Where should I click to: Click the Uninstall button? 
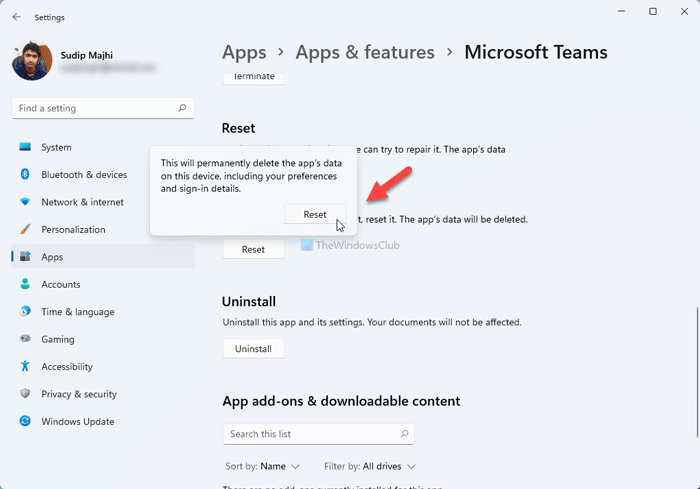[x=253, y=349]
